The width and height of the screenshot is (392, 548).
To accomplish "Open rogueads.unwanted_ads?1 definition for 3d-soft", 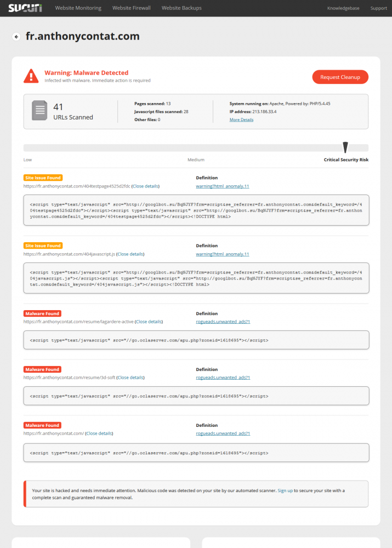I will point(223,378).
